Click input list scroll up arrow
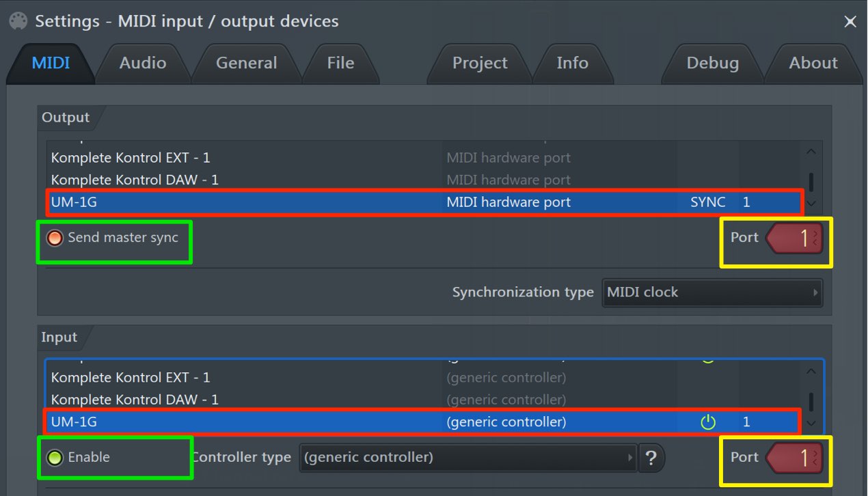This screenshot has width=868, height=496. point(811,372)
